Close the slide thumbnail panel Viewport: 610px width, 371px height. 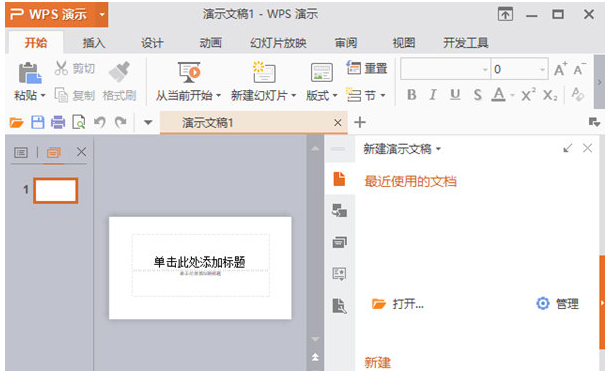(81, 152)
